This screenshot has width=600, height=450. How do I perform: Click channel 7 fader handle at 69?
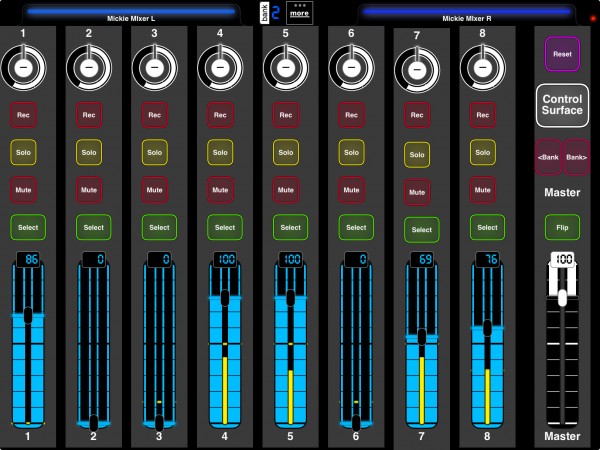(x=422, y=337)
